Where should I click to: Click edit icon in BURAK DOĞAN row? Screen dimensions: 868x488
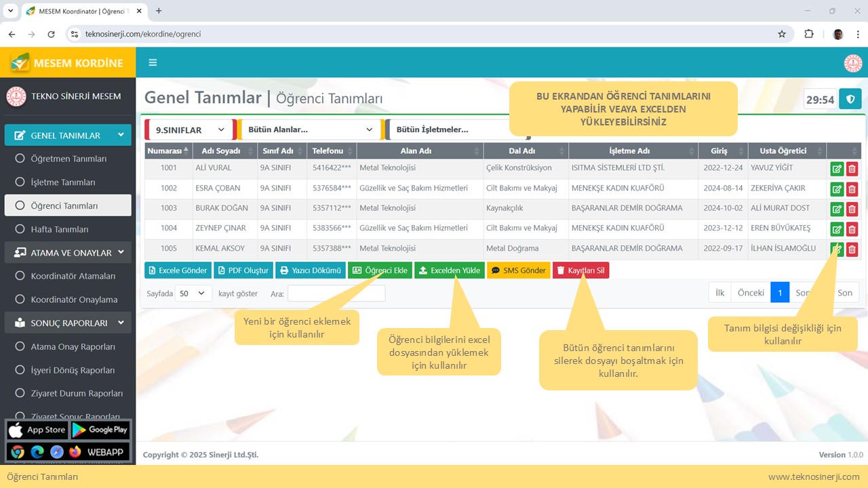pyautogui.click(x=837, y=209)
